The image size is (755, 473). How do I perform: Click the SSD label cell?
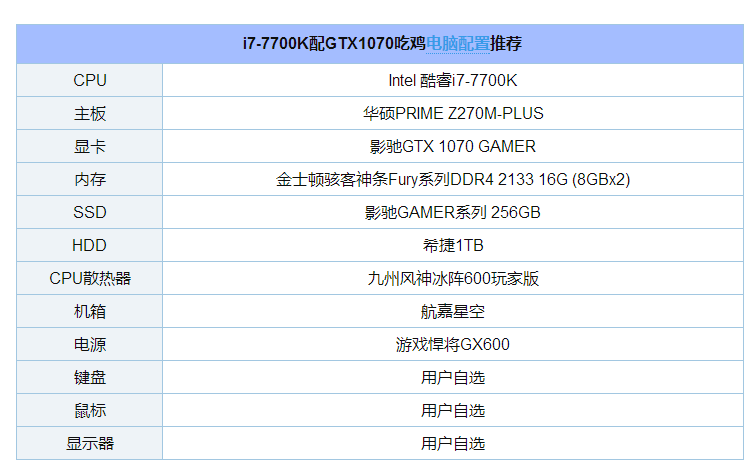pos(90,212)
